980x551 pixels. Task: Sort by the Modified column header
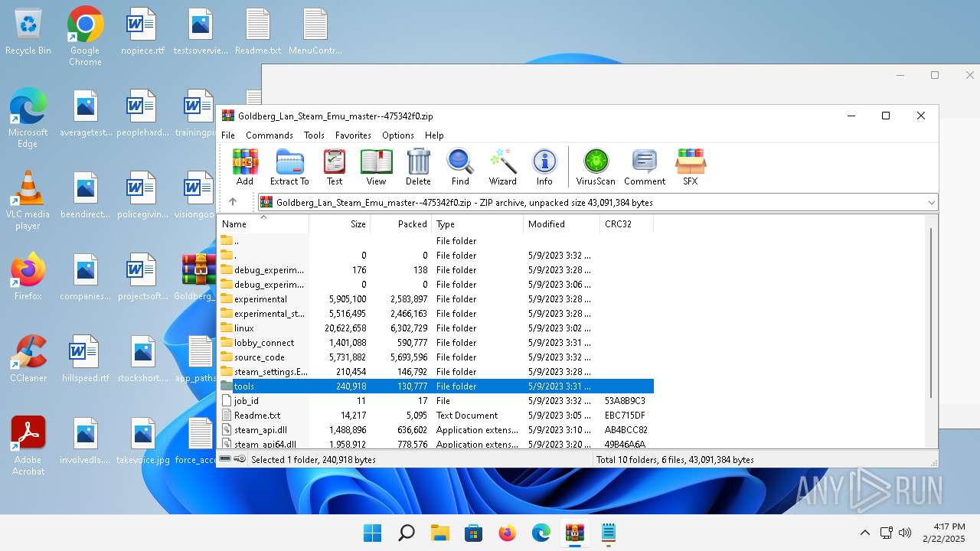click(x=562, y=224)
